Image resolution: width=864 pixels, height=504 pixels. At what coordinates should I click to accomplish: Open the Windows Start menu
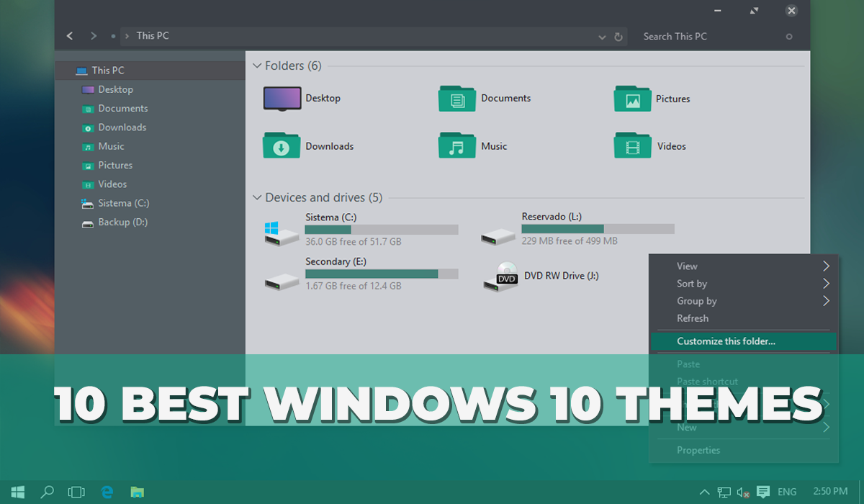(x=18, y=492)
